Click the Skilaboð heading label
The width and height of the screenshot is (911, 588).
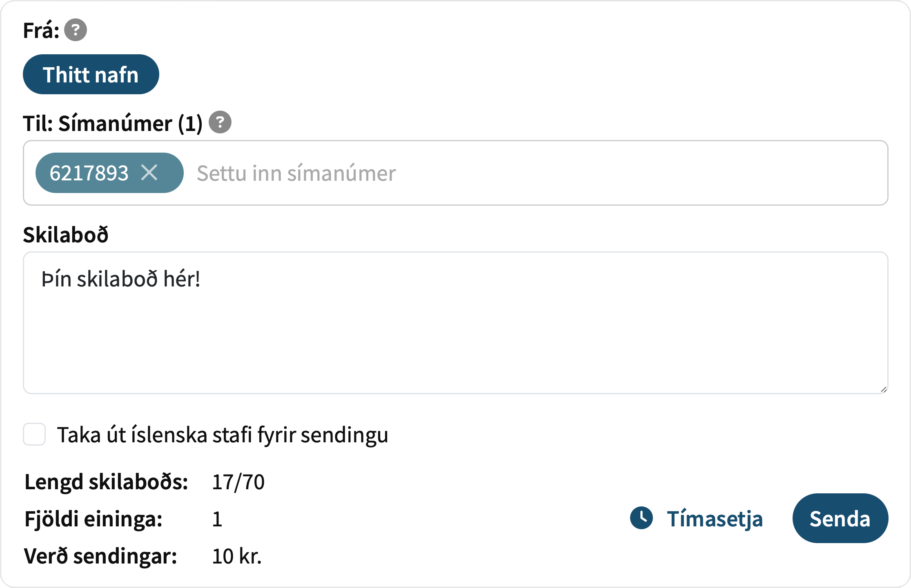coord(66,235)
